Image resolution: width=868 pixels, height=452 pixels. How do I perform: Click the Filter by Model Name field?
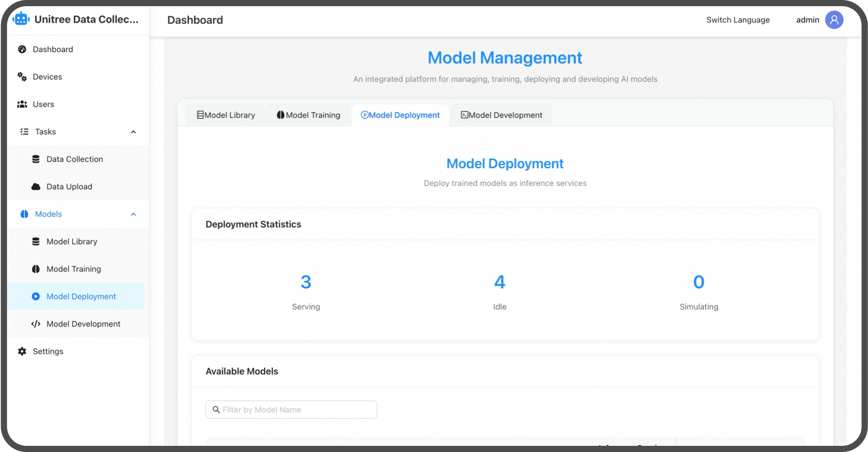291,409
